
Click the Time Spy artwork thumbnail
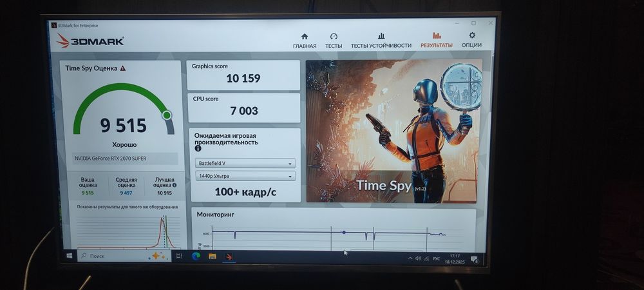click(393, 131)
